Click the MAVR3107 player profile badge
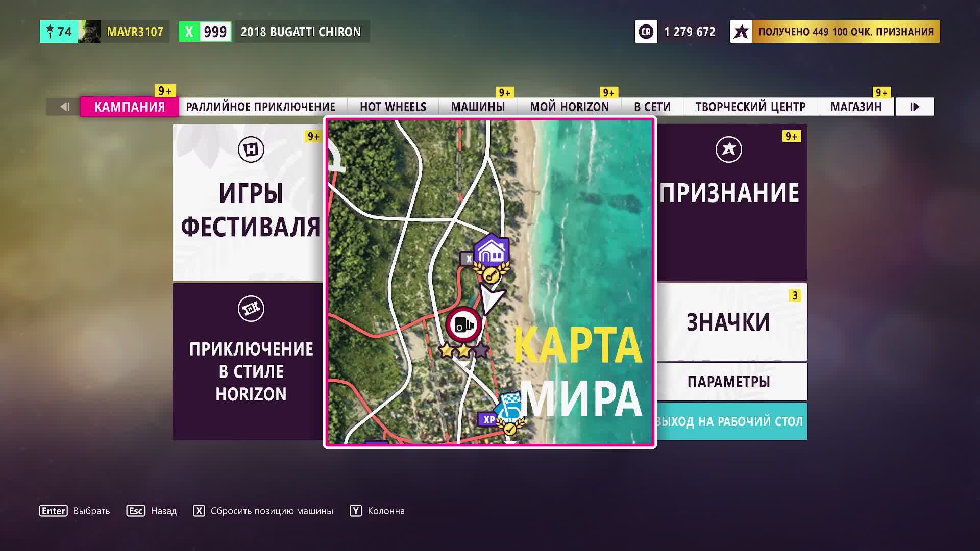The width and height of the screenshot is (980, 551). pos(135,32)
